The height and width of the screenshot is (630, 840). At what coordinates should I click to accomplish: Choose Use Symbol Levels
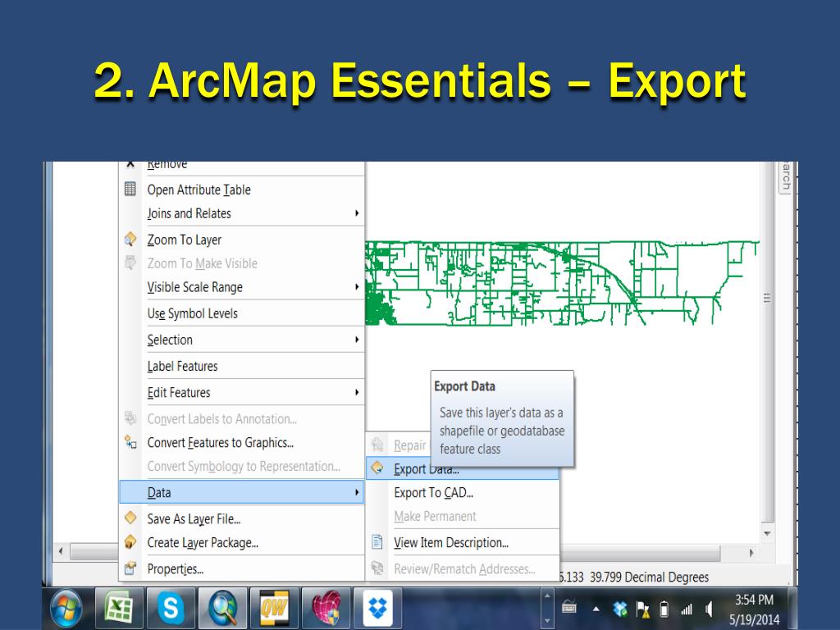242,313
